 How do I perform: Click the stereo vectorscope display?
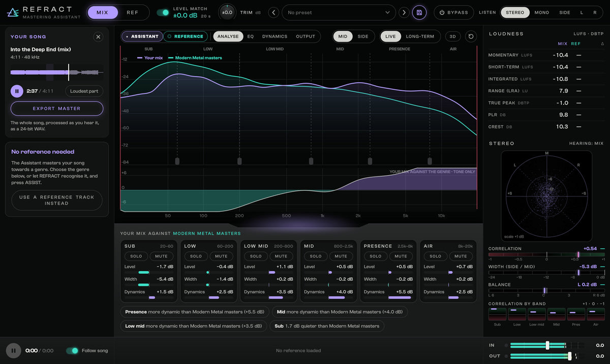point(546,196)
